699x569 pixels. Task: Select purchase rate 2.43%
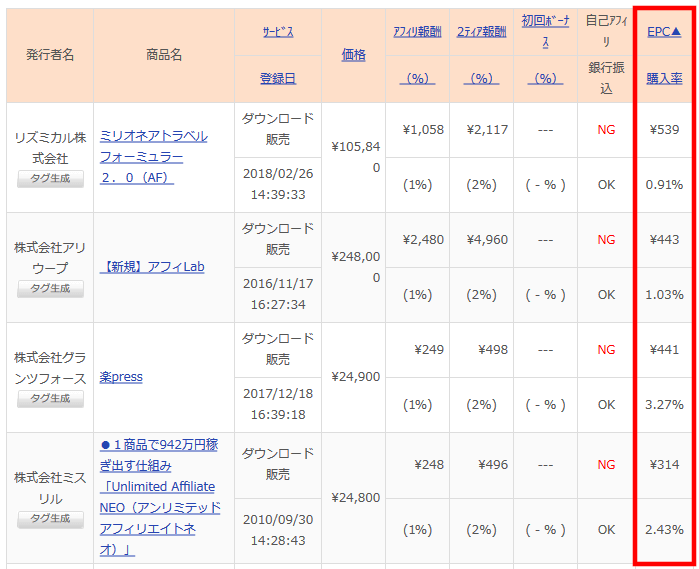tap(664, 530)
